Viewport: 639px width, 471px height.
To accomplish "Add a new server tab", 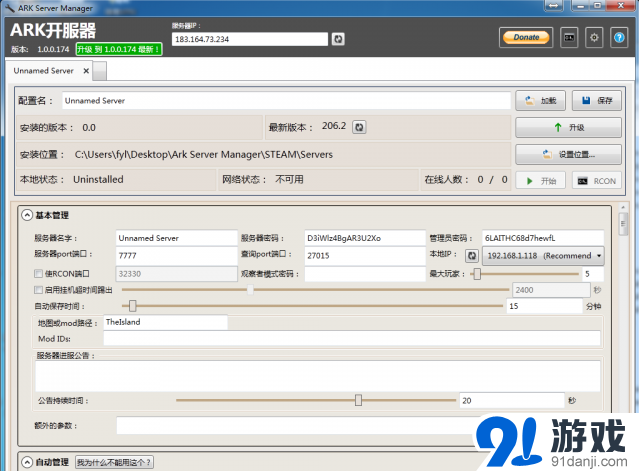I will [100, 71].
